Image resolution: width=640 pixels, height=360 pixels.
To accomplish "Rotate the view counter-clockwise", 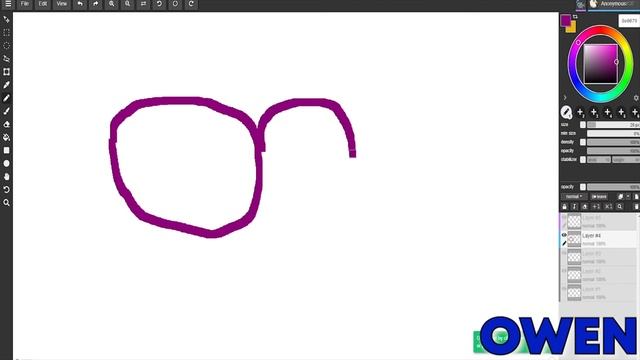I will click(159, 4).
